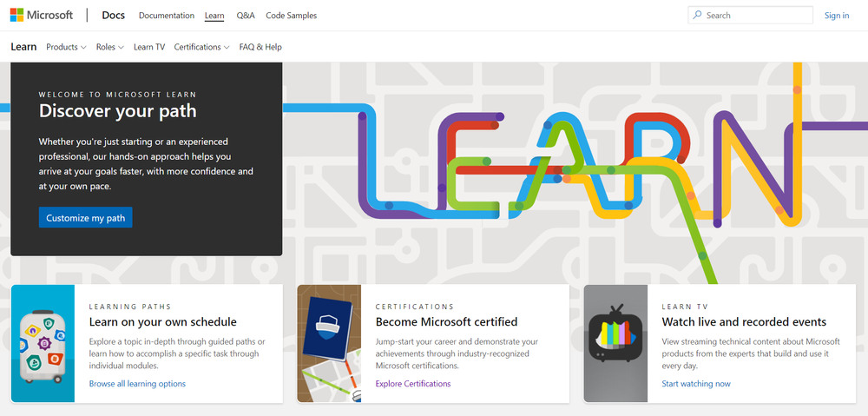The width and height of the screenshot is (868, 416).
Task: Click the WELCOME TO MICROSOFT LEARN text
Action: click(x=118, y=95)
